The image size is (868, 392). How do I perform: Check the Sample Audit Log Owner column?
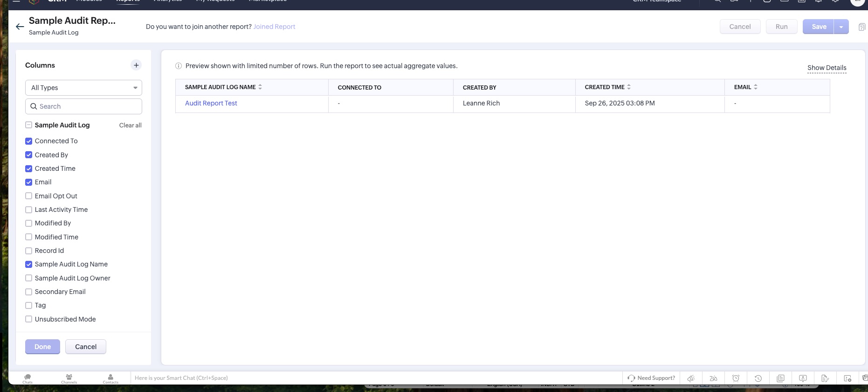pyautogui.click(x=28, y=278)
